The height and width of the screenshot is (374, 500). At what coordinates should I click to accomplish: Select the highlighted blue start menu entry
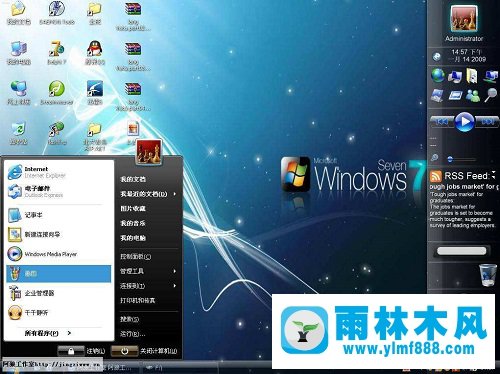59,274
